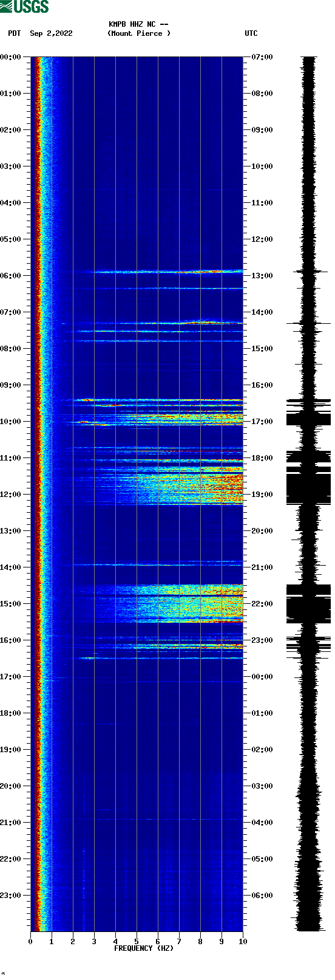Click the 7 Hz frequency tick label

pyautogui.click(x=179, y=942)
